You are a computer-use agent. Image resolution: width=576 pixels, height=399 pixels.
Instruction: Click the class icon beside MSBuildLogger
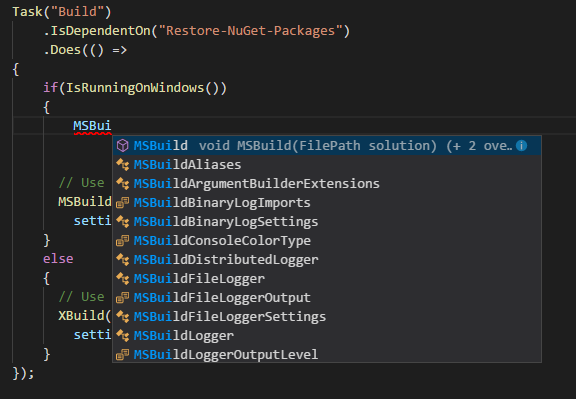[123, 336]
